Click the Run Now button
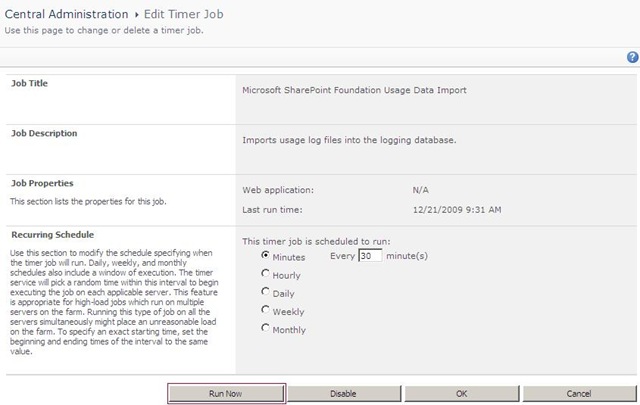 tap(226, 394)
